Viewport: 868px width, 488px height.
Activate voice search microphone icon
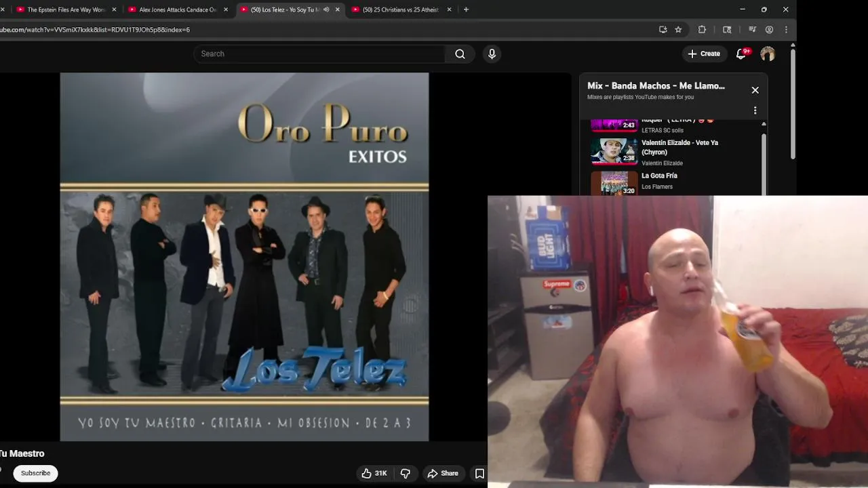[492, 54]
